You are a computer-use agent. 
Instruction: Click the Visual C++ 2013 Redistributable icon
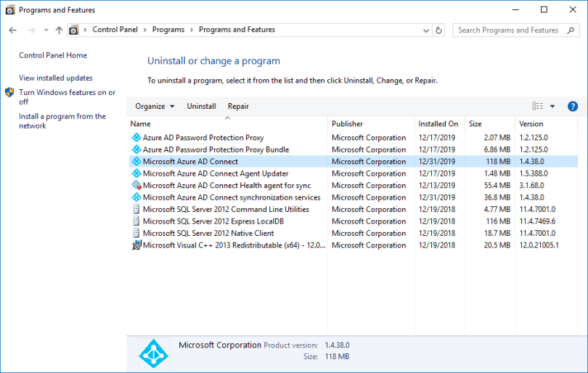tap(136, 245)
